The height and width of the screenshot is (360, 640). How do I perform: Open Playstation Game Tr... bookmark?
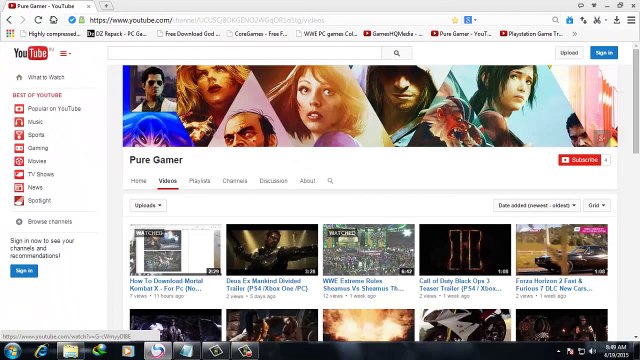click(x=531, y=34)
